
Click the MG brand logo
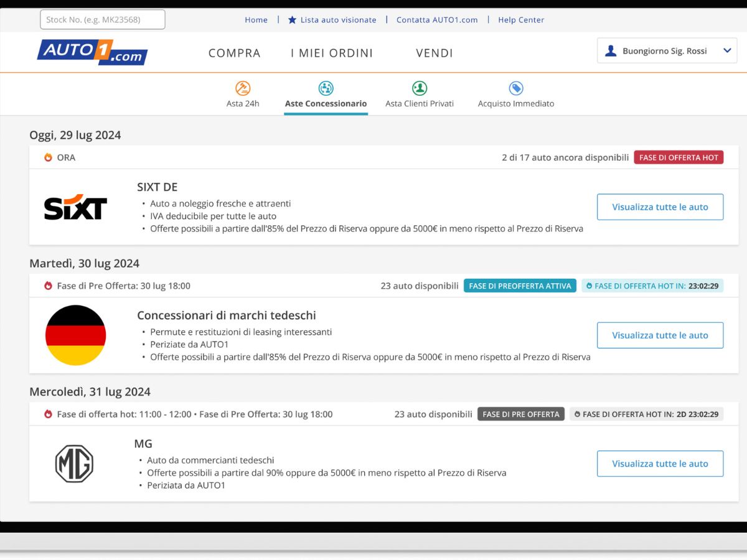[74, 464]
